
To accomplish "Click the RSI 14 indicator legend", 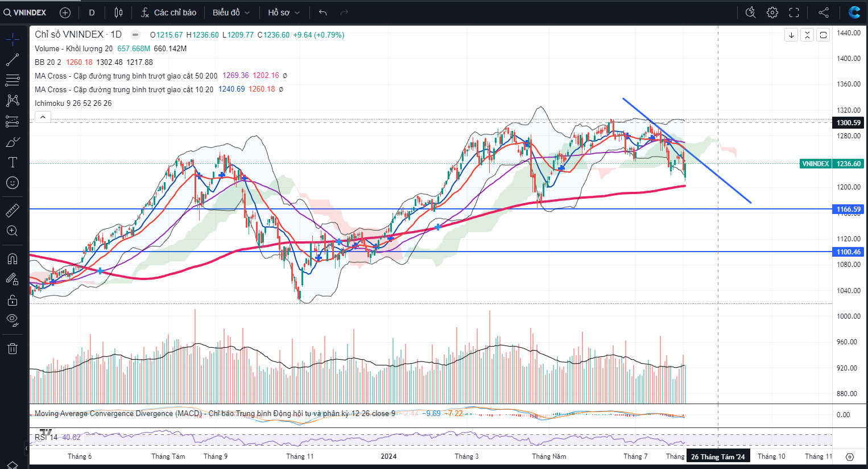I will [x=46, y=437].
